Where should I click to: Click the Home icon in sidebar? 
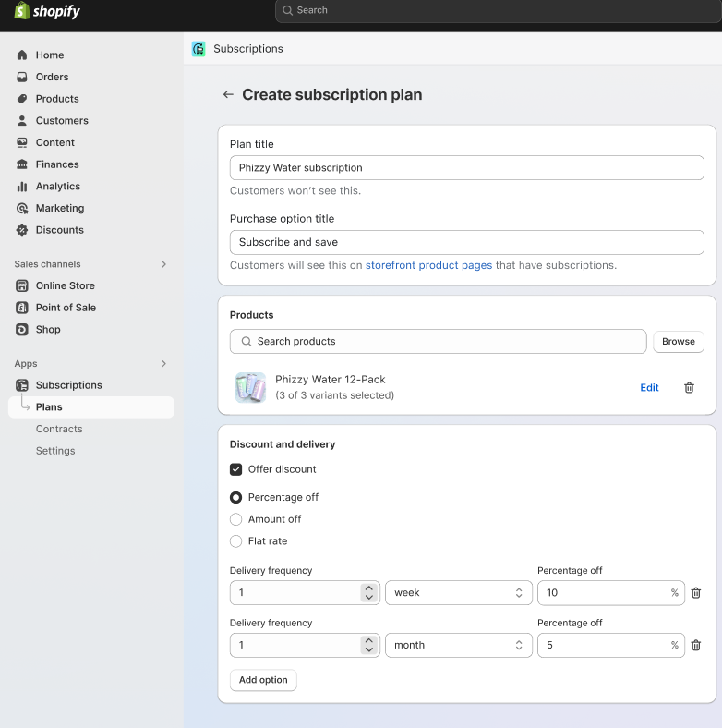pos(22,55)
